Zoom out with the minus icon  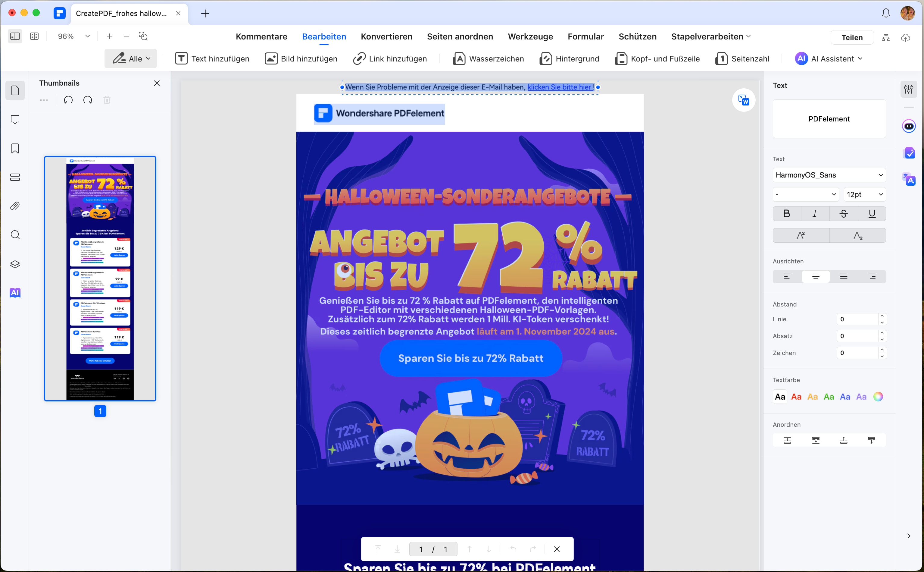pos(127,36)
